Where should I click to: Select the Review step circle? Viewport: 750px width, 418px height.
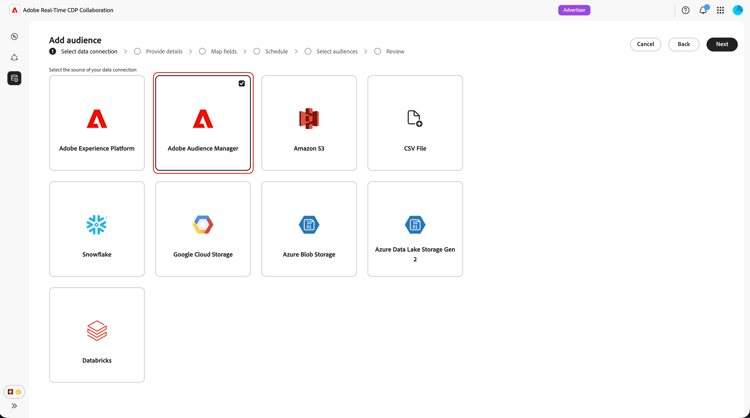[377, 51]
